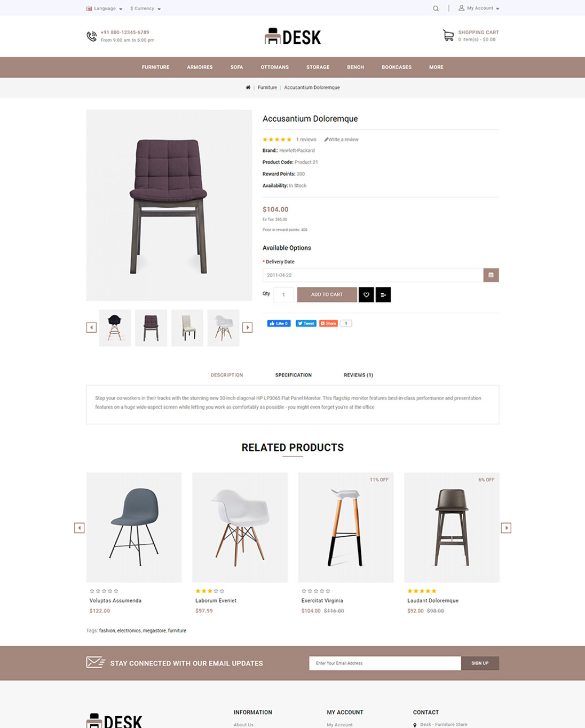The height and width of the screenshot is (728, 585).
Task: Switch to the Specification tab
Action: [x=294, y=375]
